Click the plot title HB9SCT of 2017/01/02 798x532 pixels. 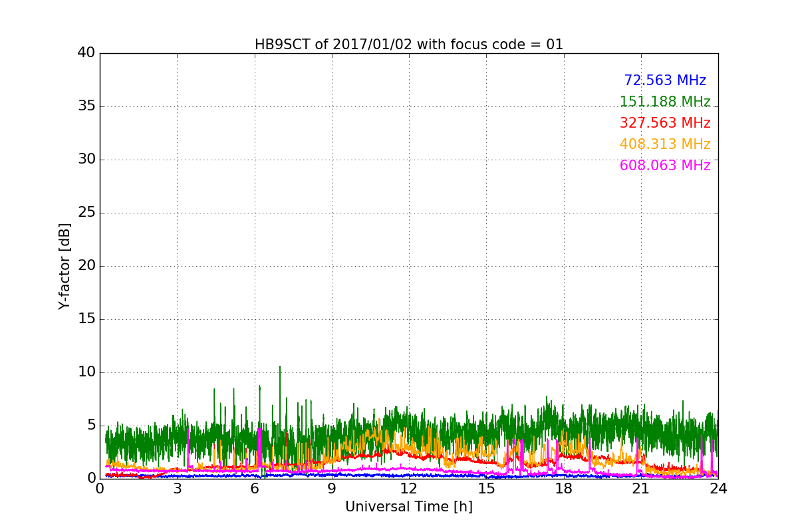point(409,45)
